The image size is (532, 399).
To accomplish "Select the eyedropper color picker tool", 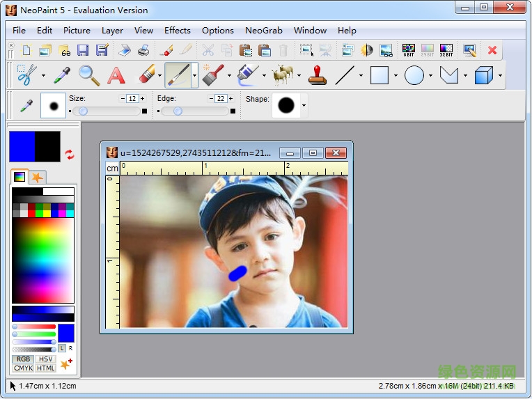I will [61, 75].
